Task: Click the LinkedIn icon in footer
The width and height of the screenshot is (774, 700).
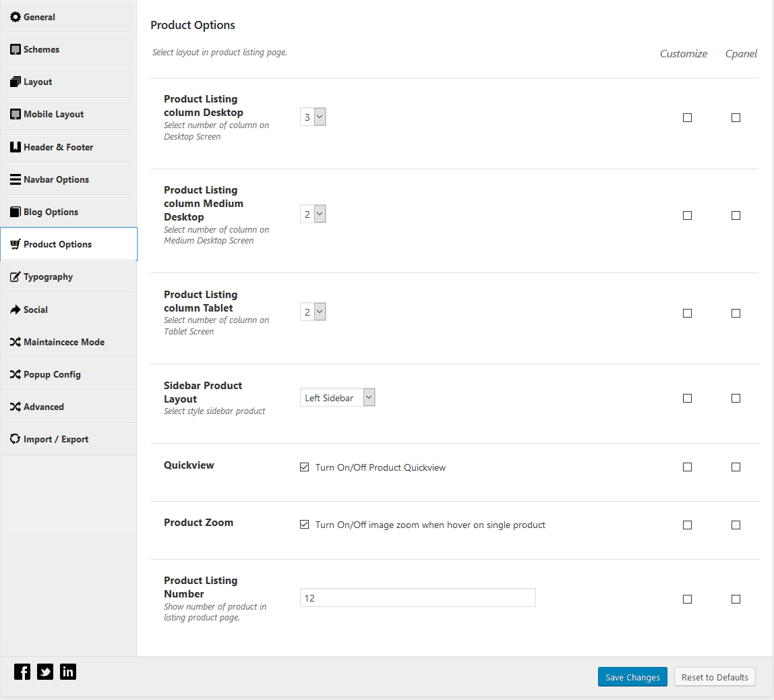Action: point(68,672)
